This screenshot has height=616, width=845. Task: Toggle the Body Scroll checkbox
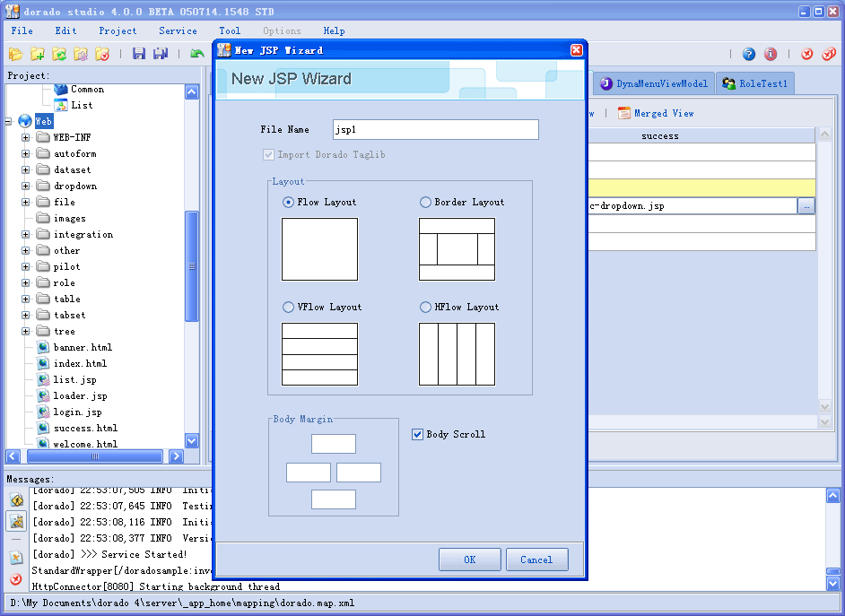point(417,434)
